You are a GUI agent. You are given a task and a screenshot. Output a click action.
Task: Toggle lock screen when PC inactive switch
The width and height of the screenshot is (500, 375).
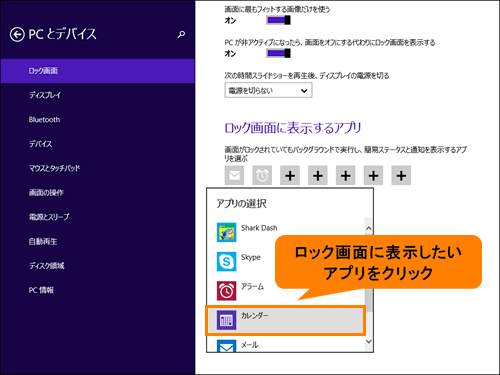pos(278,53)
